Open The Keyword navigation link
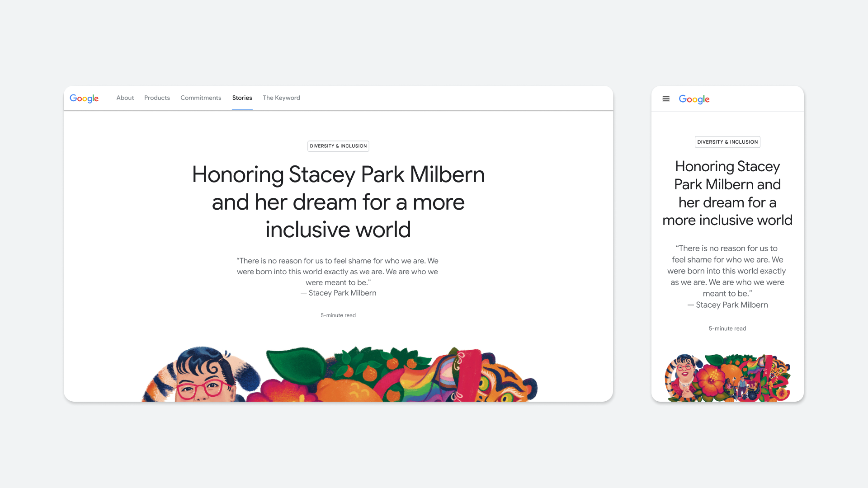The width and height of the screenshot is (868, 488). point(281,98)
